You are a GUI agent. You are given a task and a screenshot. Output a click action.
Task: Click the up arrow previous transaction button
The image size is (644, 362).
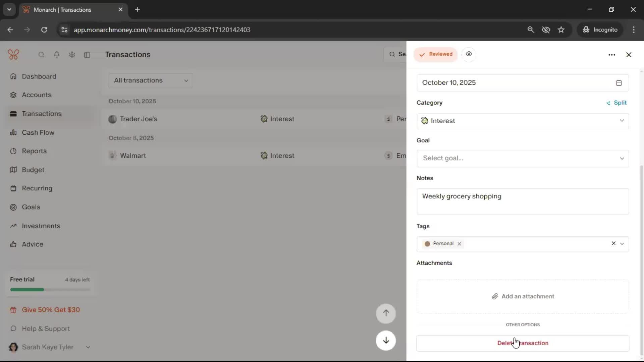(386, 313)
